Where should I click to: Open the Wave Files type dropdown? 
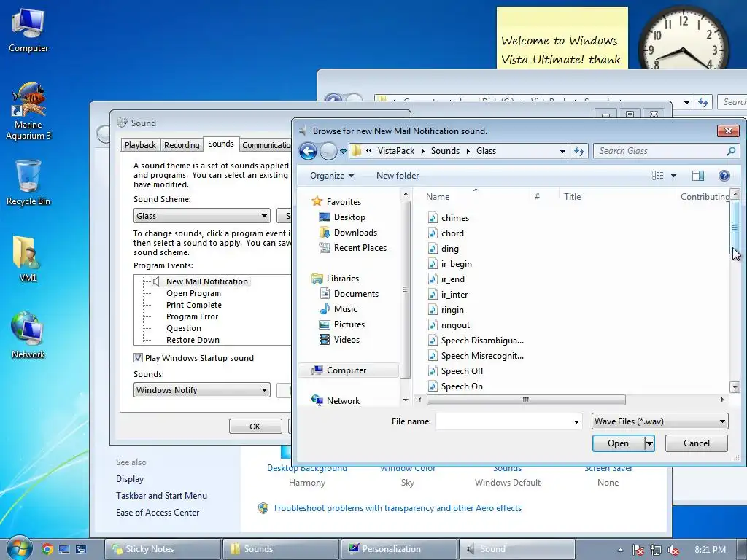pyautogui.click(x=659, y=421)
